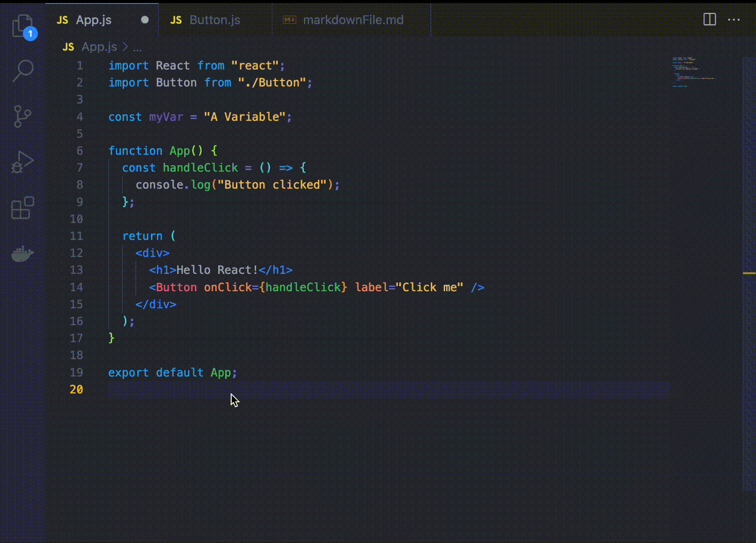Click the minimap code preview
756x543 pixels.
coord(692,72)
